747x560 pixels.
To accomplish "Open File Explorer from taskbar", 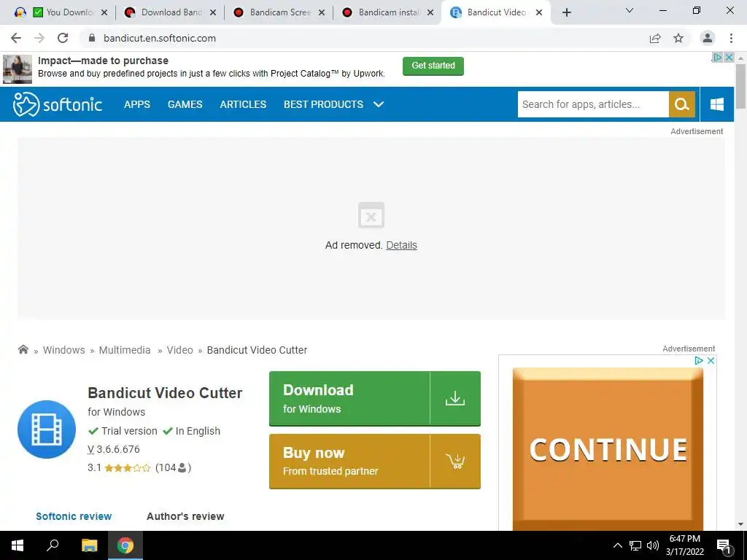I will [x=89, y=545].
